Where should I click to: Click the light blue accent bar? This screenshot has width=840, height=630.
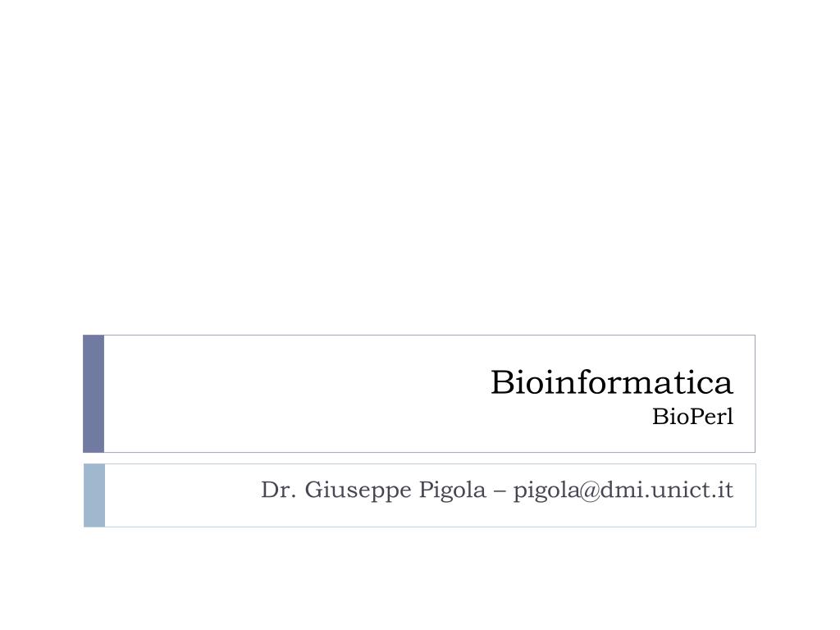point(94,495)
